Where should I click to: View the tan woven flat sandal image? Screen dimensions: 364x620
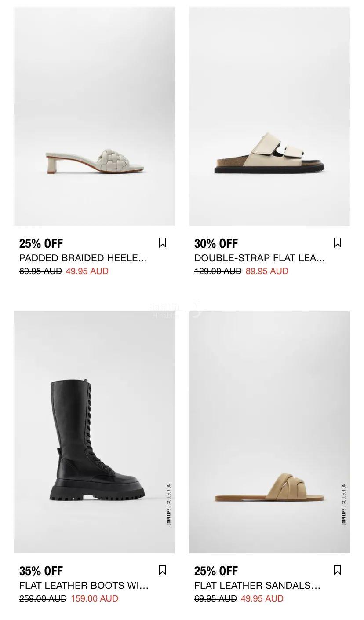[269, 432]
